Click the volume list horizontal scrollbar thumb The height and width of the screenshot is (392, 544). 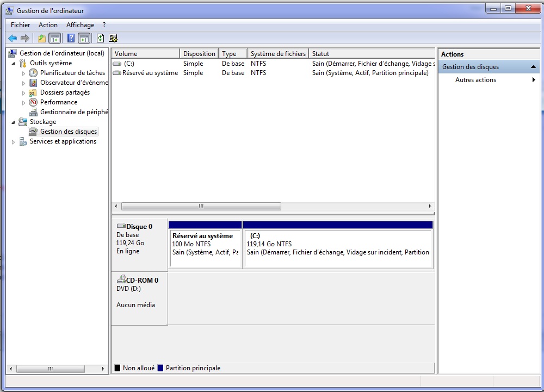[201, 206]
